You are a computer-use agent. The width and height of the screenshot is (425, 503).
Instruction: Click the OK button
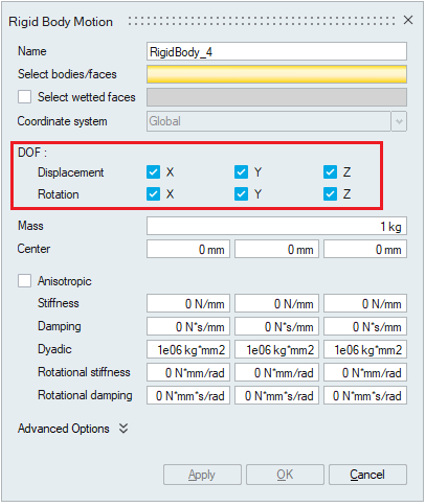285,475
